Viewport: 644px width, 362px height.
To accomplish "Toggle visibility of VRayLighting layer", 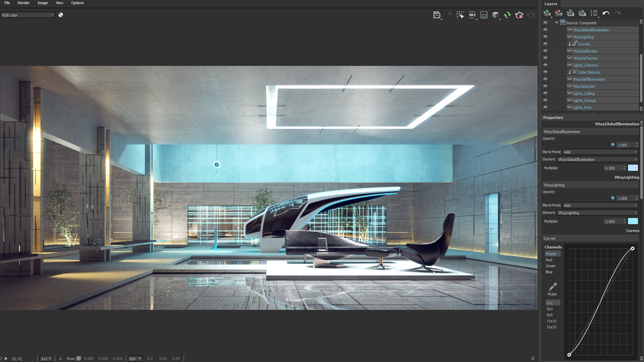I will coord(546,37).
